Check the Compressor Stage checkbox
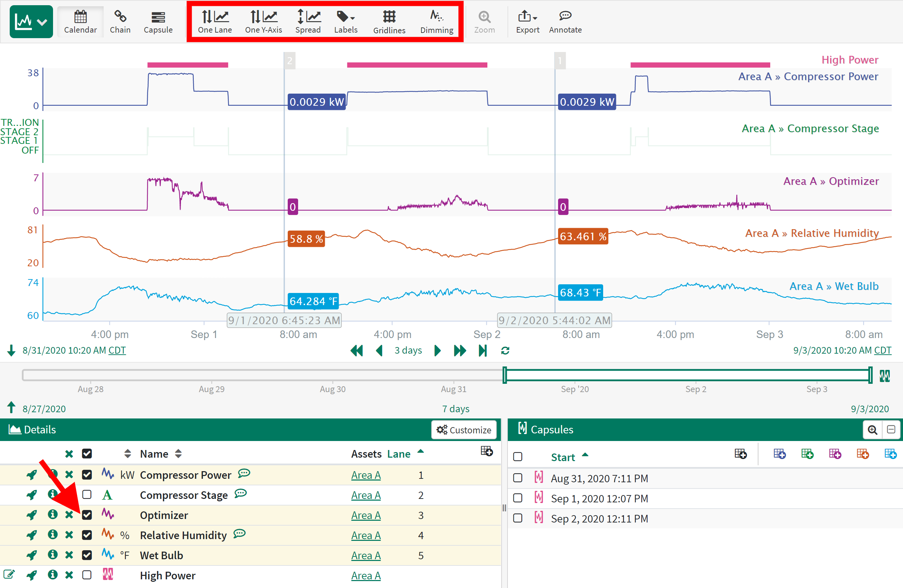The height and width of the screenshot is (588, 903). point(87,495)
